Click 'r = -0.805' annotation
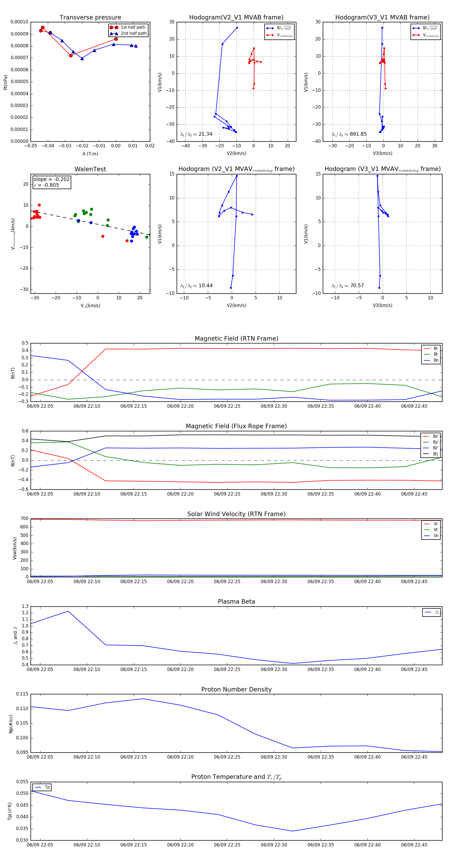 point(47,185)
